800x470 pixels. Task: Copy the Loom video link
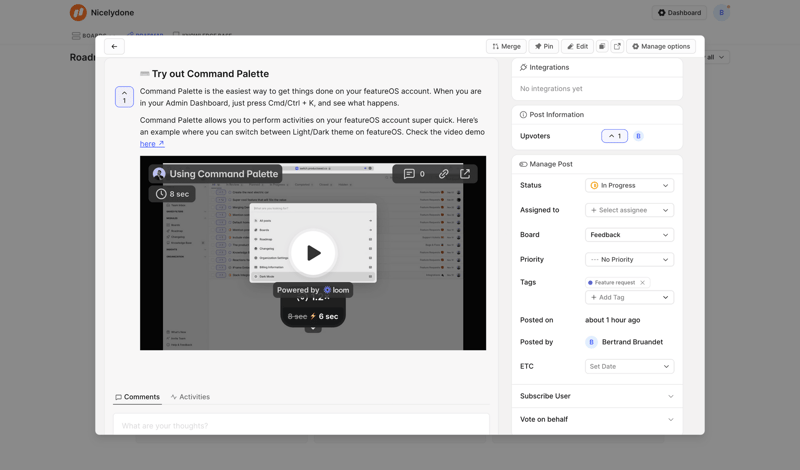[x=443, y=174]
